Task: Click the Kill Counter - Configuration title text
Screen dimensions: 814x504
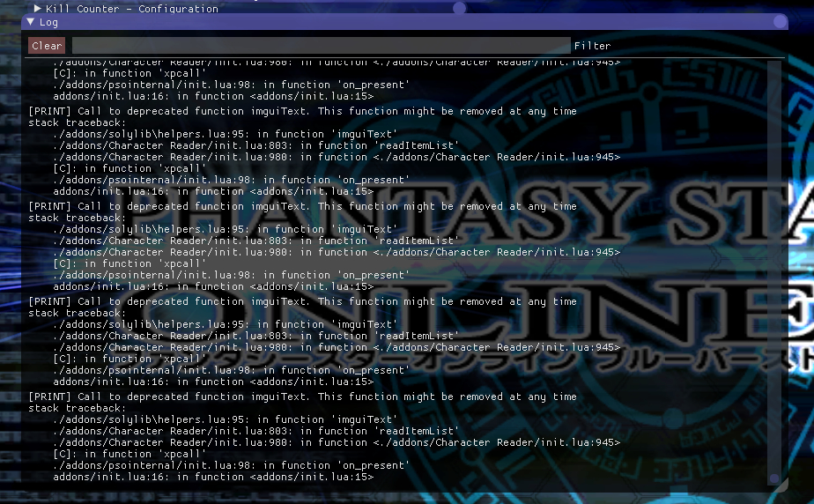Action: click(x=132, y=8)
